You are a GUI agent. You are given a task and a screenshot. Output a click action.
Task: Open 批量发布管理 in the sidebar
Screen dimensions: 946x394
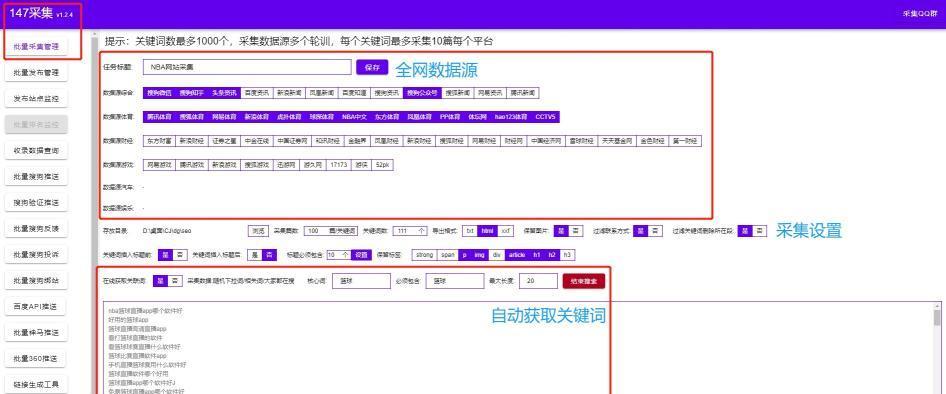(x=36, y=72)
